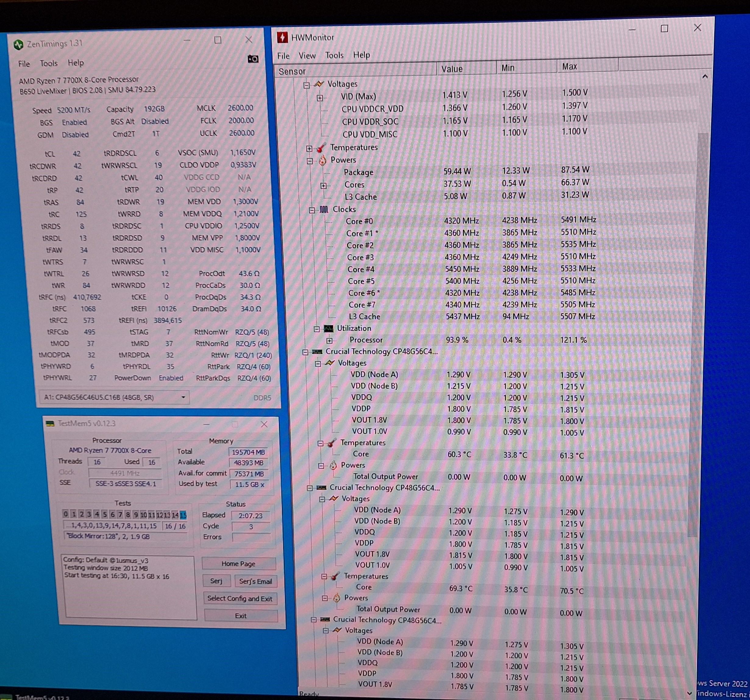Click Serj's Email button

(255, 581)
